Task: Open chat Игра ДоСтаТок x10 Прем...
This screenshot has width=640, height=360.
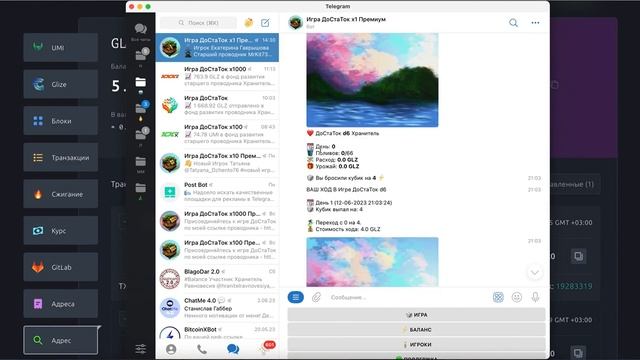Action: click(x=217, y=163)
